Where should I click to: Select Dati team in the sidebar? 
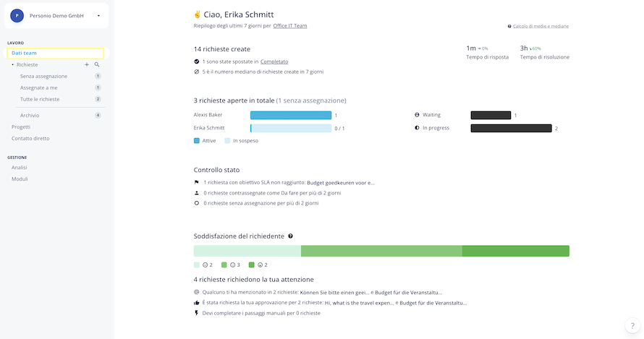(x=56, y=53)
